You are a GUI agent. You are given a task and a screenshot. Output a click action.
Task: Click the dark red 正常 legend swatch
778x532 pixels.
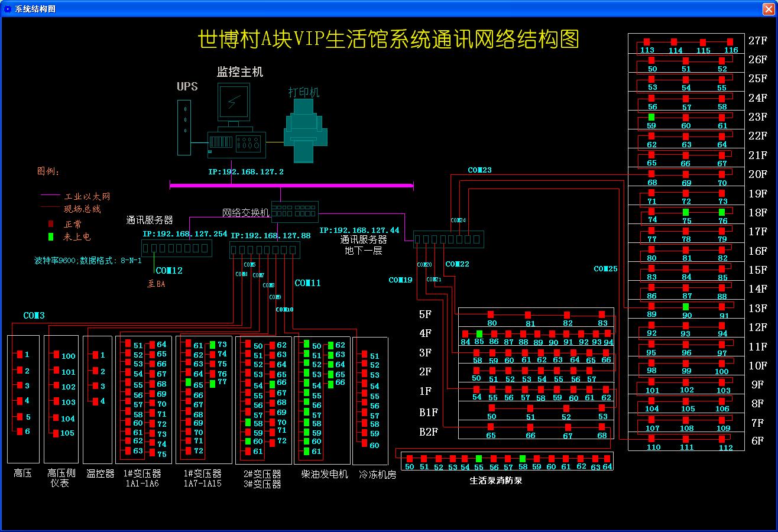coord(51,224)
